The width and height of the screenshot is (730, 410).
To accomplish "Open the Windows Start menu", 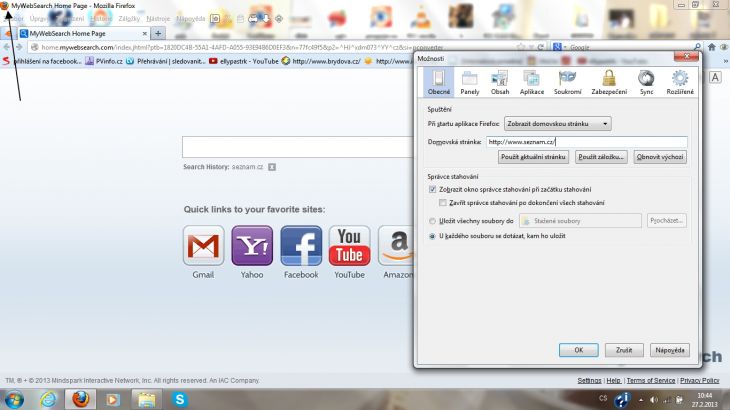I will coord(14,399).
